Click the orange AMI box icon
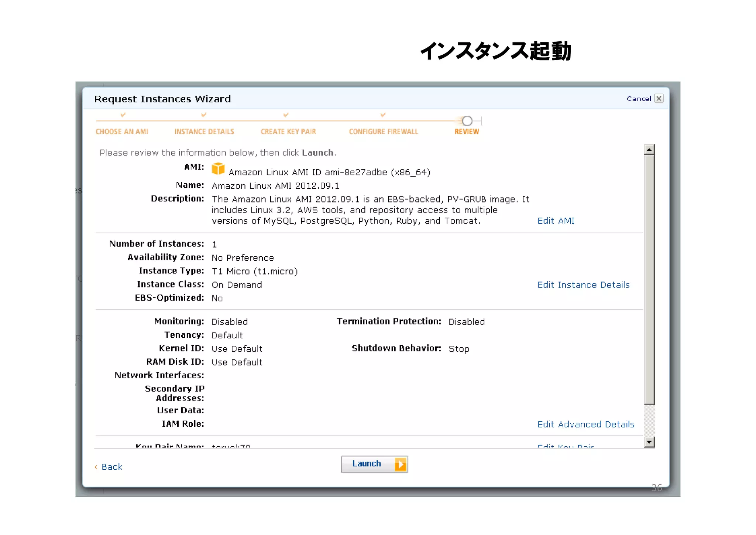 (218, 169)
